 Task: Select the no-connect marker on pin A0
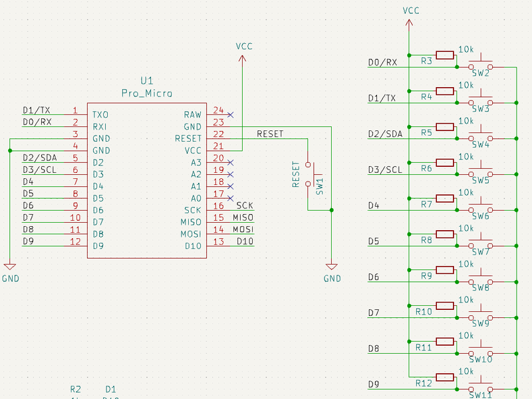pyautogui.click(x=230, y=198)
